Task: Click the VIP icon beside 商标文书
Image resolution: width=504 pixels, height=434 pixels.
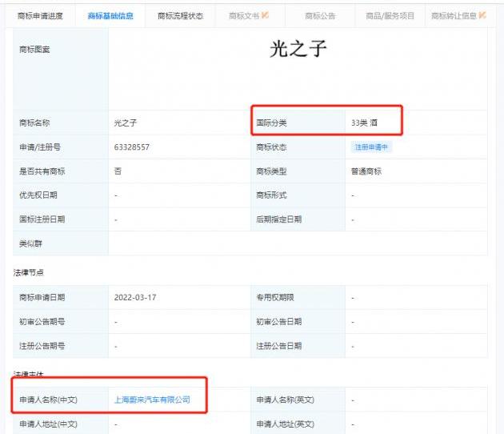Action: click(x=265, y=14)
